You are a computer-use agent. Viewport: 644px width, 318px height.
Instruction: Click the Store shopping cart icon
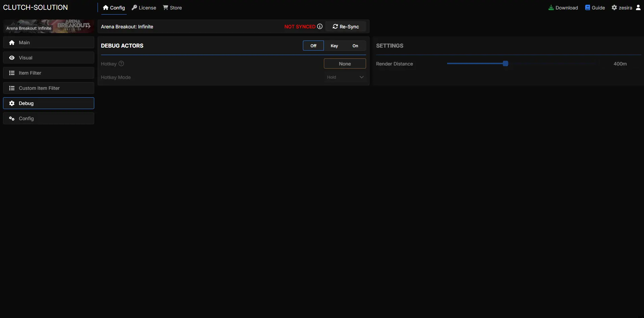pyautogui.click(x=165, y=7)
